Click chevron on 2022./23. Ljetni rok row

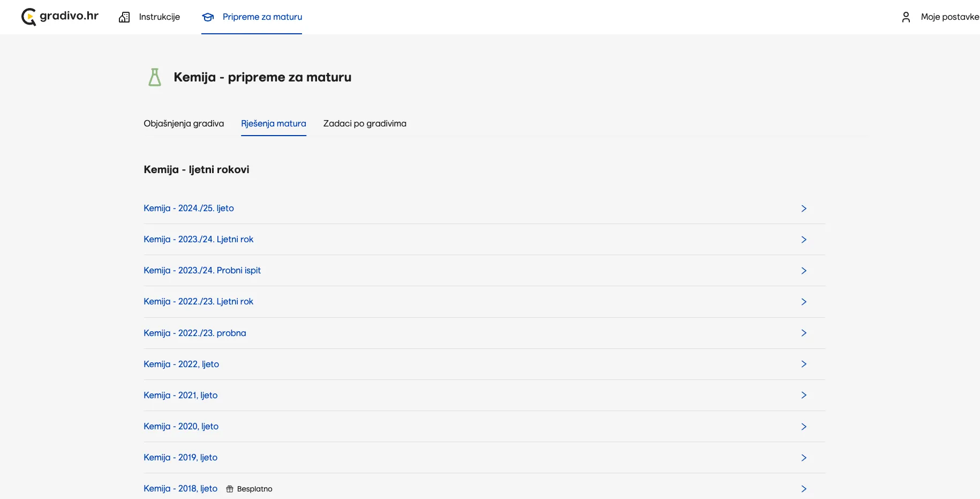coord(804,302)
